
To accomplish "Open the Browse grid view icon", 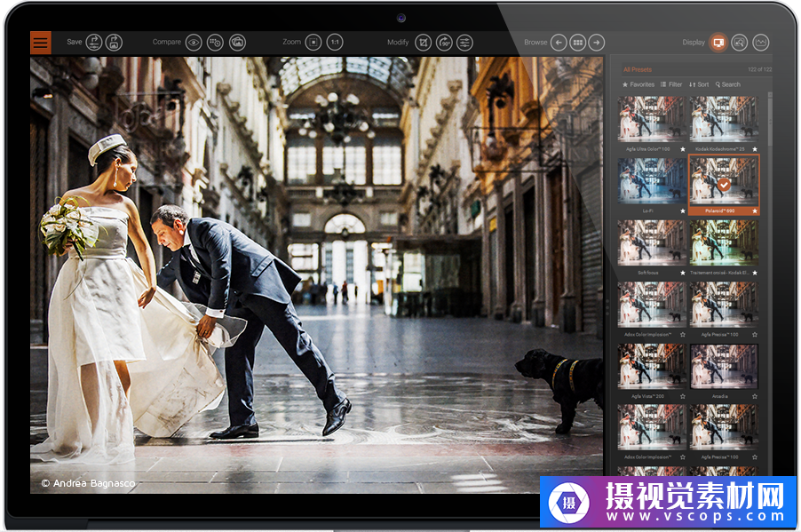I will tap(577, 43).
